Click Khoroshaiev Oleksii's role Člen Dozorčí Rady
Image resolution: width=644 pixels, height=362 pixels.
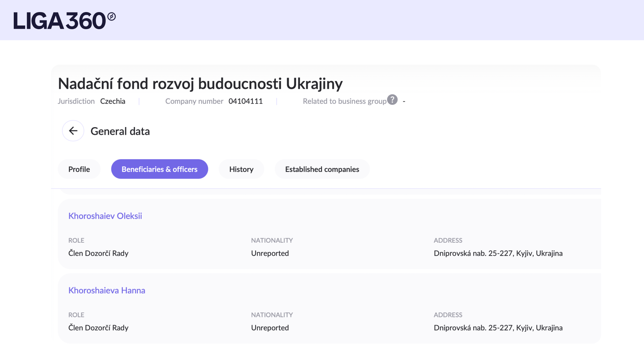(x=99, y=253)
